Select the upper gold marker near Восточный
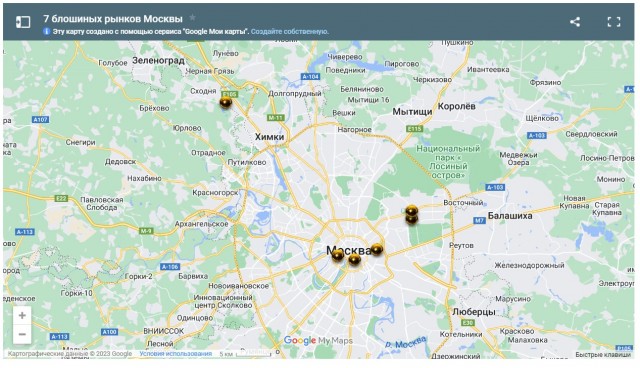Image resolution: width=640 pixels, height=368 pixels. click(411, 211)
